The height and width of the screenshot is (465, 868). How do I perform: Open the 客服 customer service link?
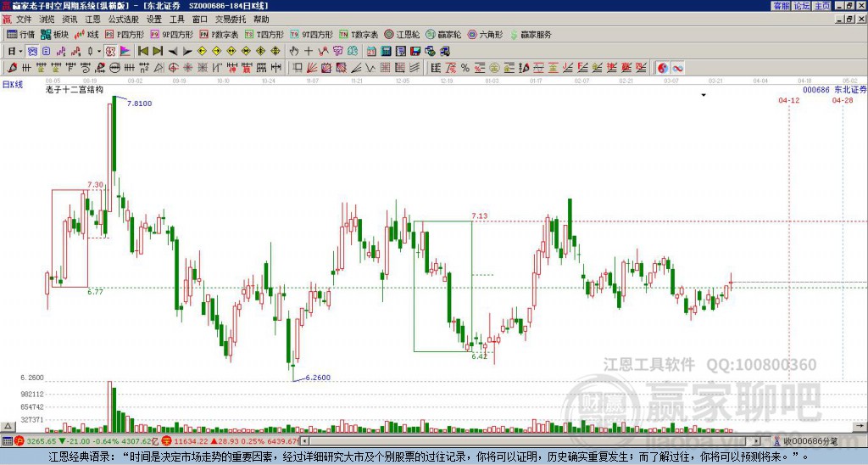click(781, 6)
